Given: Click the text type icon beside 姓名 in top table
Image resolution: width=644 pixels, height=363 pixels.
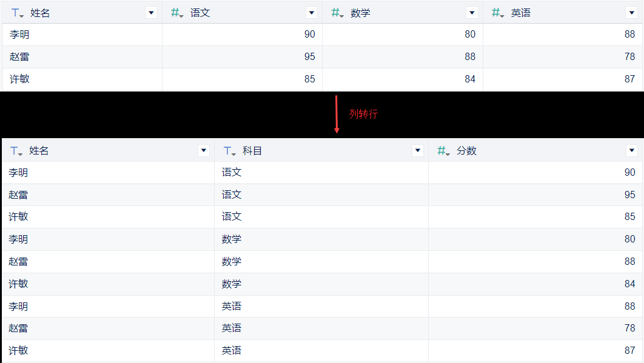Looking at the screenshot, I should point(17,13).
